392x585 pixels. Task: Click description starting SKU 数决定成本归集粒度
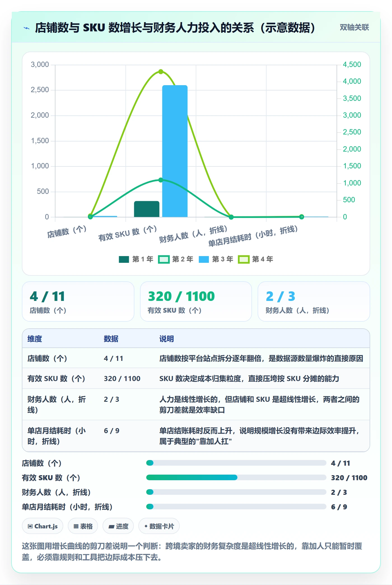click(249, 379)
